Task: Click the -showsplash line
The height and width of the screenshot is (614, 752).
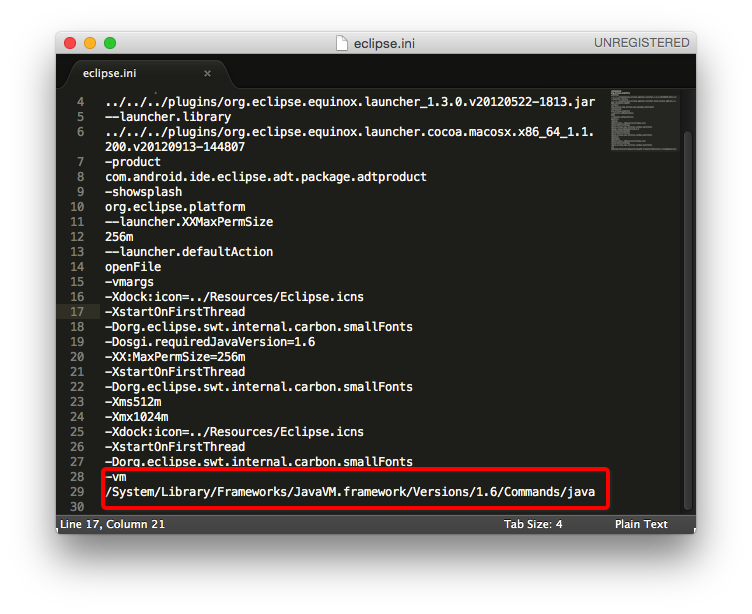Action: point(144,192)
